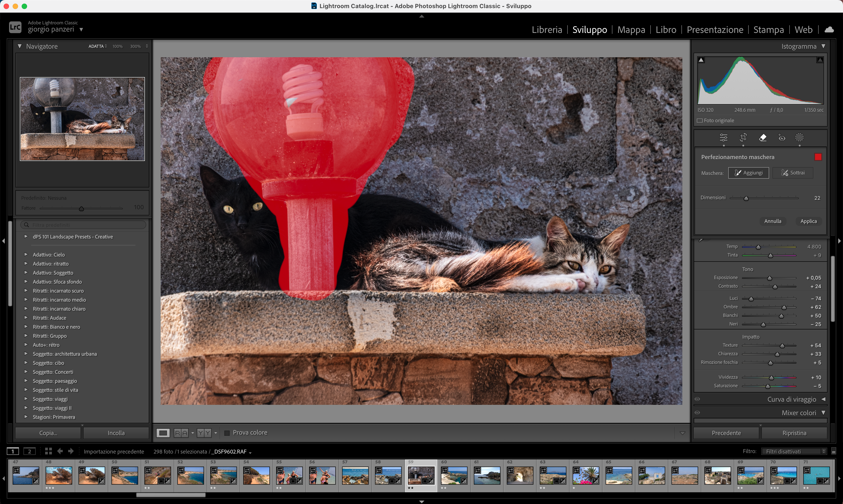Switch to grid view in filmstrip bar
The image size is (843, 504).
coord(48,451)
